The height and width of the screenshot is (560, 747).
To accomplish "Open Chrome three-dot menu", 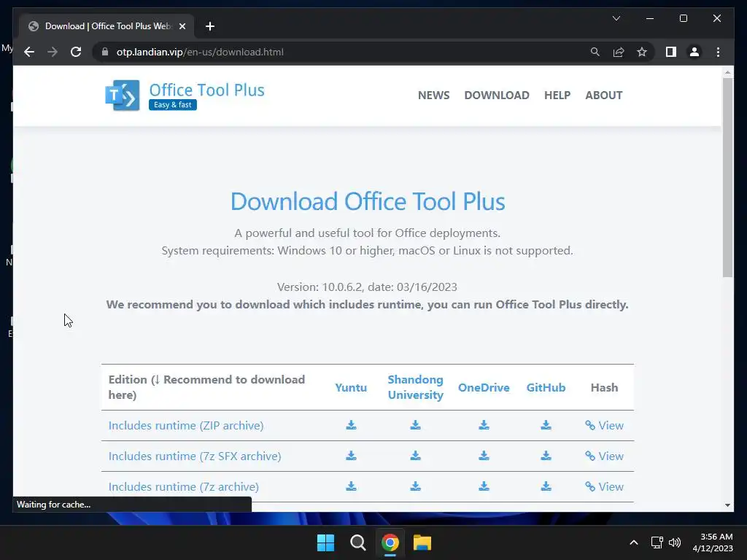I will pyautogui.click(x=718, y=52).
